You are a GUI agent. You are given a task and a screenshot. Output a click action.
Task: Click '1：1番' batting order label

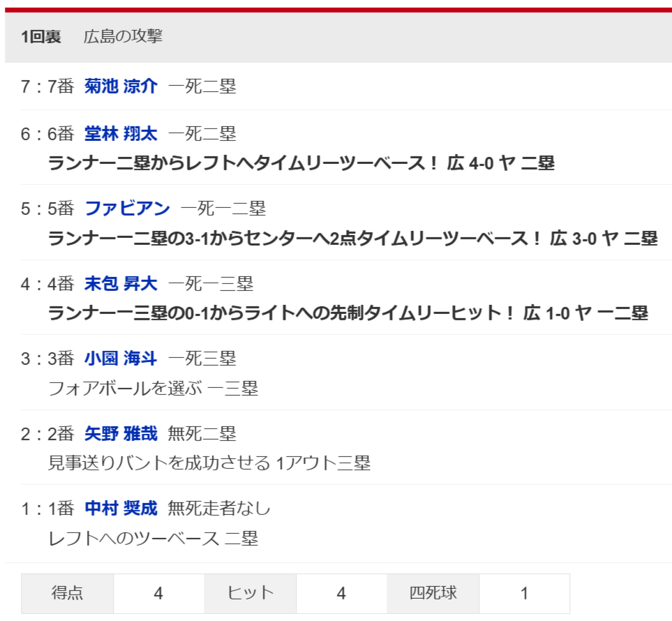click(47, 508)
